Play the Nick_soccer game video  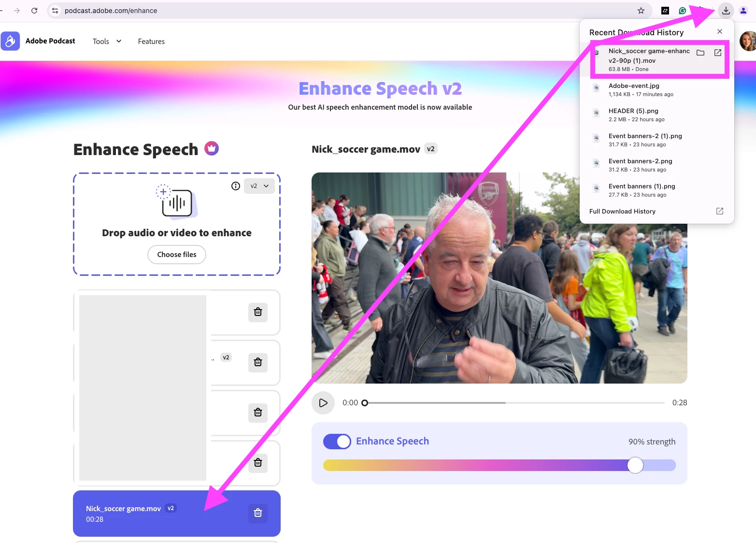click(x=323, y=403)
